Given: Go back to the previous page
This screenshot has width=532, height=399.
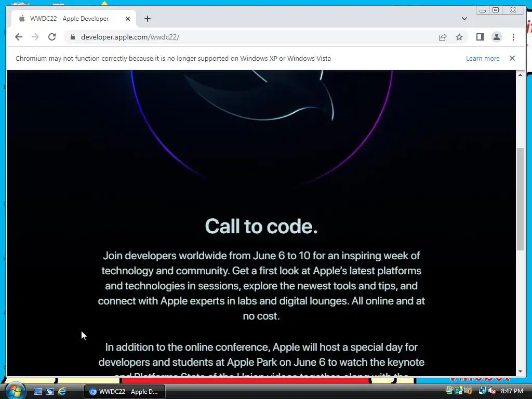Looking at the screenshot, I should pyautogui.click(x=19, y=37).
